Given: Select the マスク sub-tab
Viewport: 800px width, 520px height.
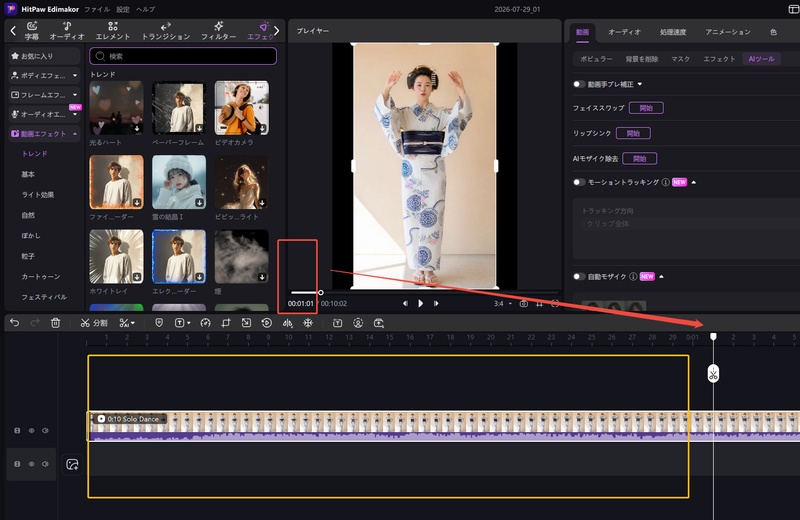Looking at the screenshot, I should 681,59.
